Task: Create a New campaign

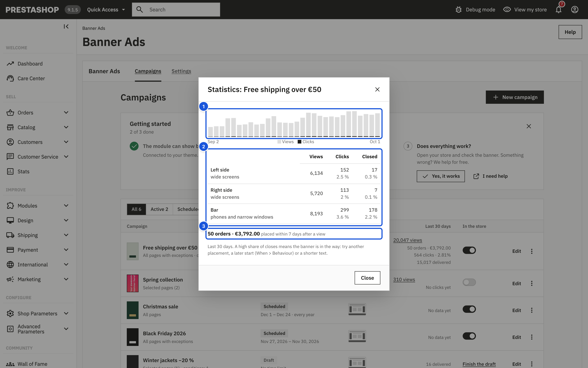Action: (x=515, y=97)
